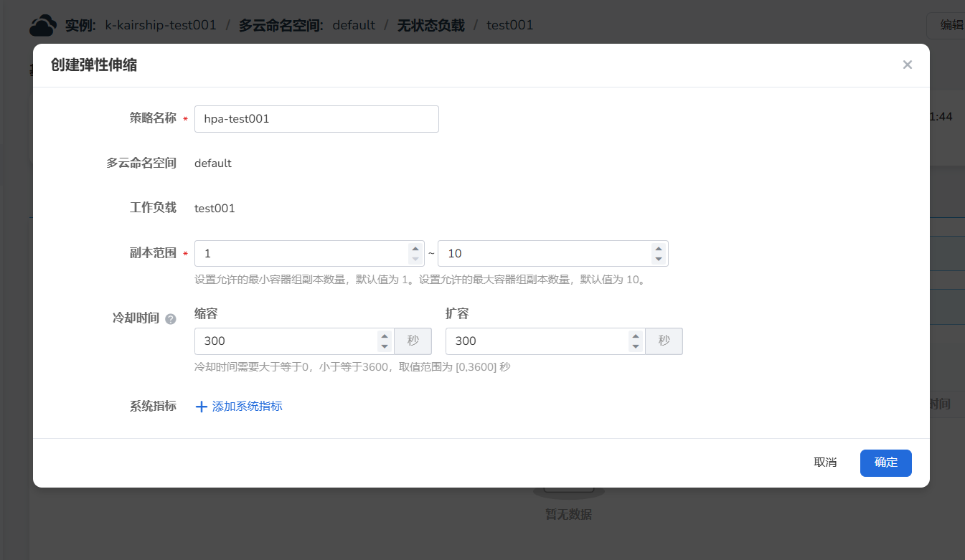Focus the 缩容 cooldown input field

[287, 341]
